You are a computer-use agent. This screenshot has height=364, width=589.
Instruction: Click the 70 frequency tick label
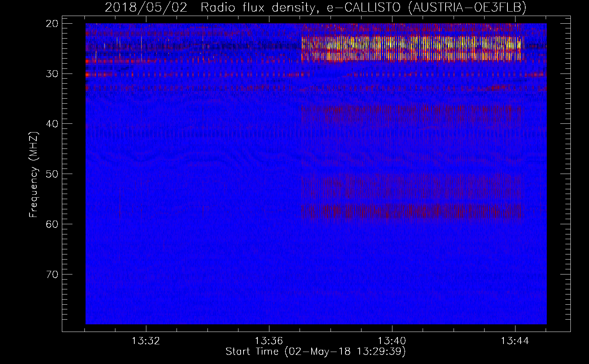pos(52,274)
